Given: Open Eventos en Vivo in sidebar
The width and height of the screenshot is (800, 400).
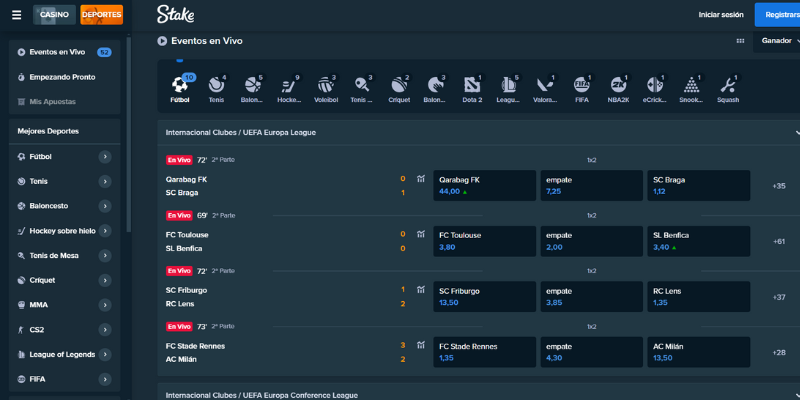Looking at the screenshot, I should click(x=65, y=52).
